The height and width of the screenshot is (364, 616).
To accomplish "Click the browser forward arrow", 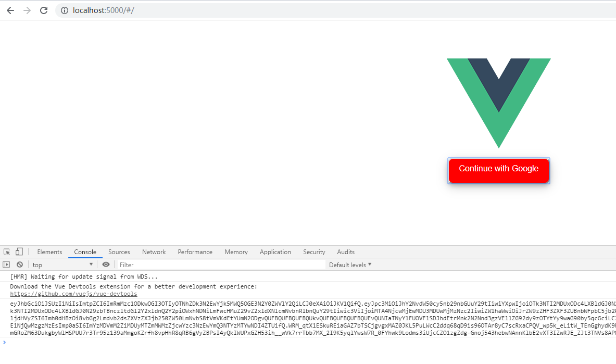I will [x=27, y=10].
